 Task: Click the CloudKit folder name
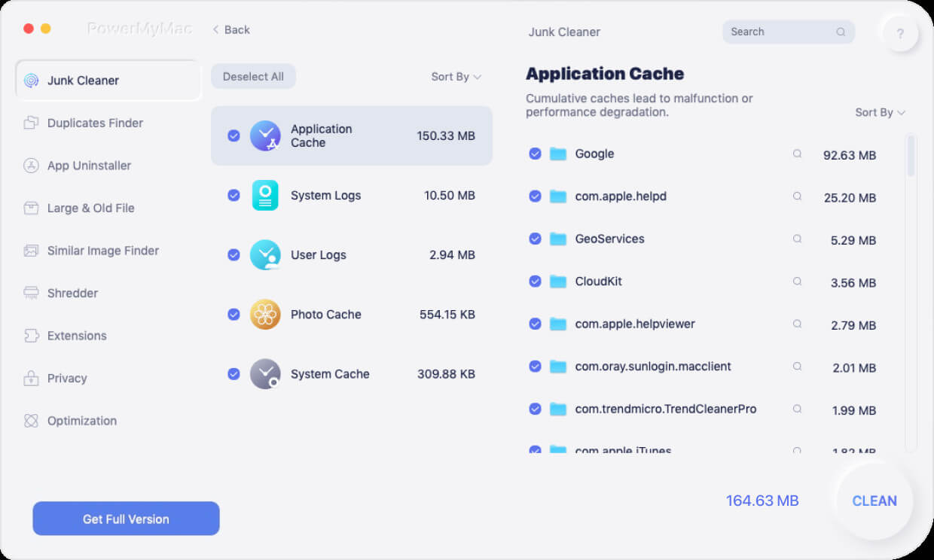coord(598,282)
